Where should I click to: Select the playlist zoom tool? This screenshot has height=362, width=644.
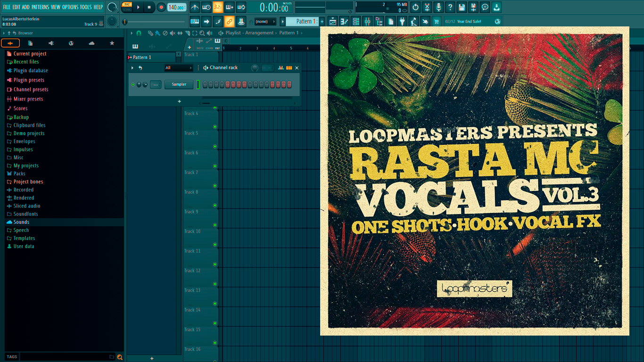coord(202,33)
